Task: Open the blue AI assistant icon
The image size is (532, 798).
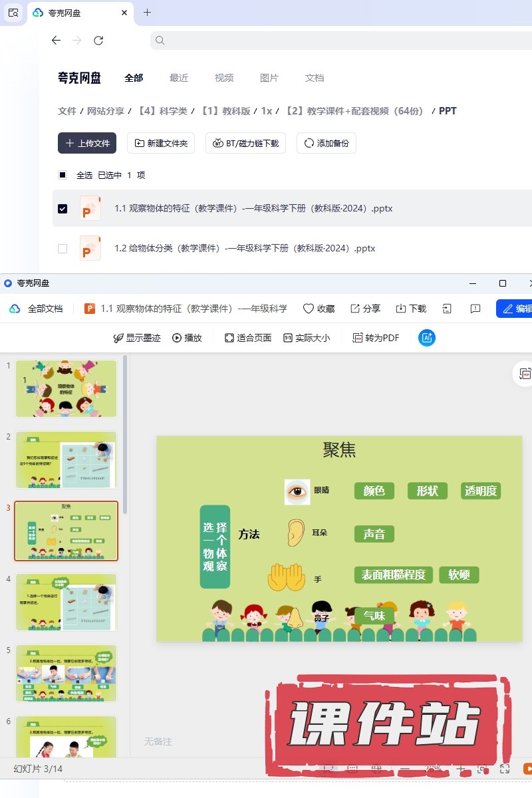Action: 426,338
